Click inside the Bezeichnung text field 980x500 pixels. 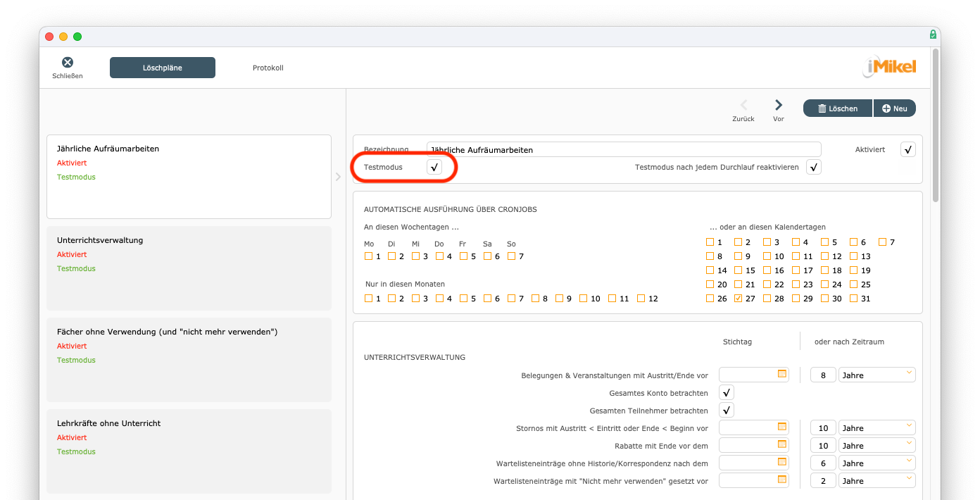pyautogui.click(x=623, y=149)
